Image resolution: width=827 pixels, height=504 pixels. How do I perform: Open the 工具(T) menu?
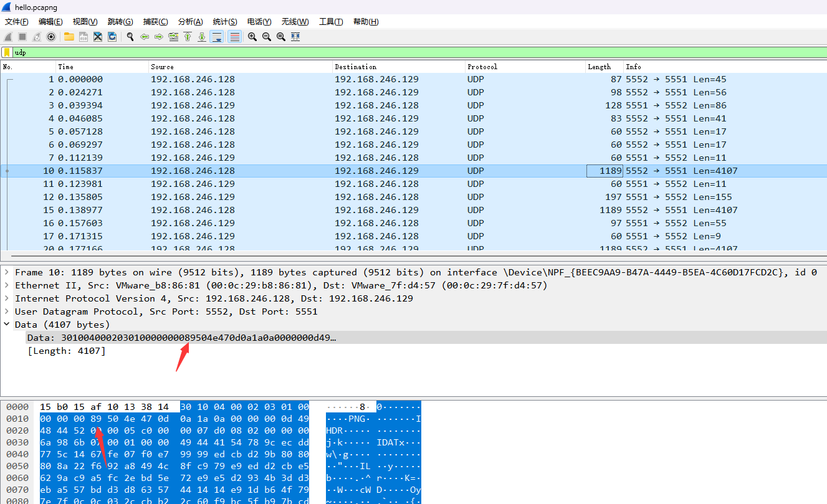(331, 22)
